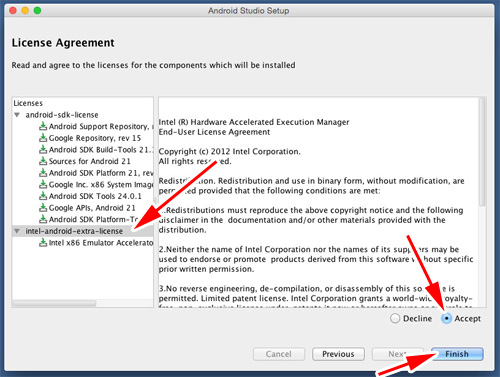This screenshot has height=377, width=500.
Task: Select 'Sources for Android 21' row text
Action: [x=90, y=161]
